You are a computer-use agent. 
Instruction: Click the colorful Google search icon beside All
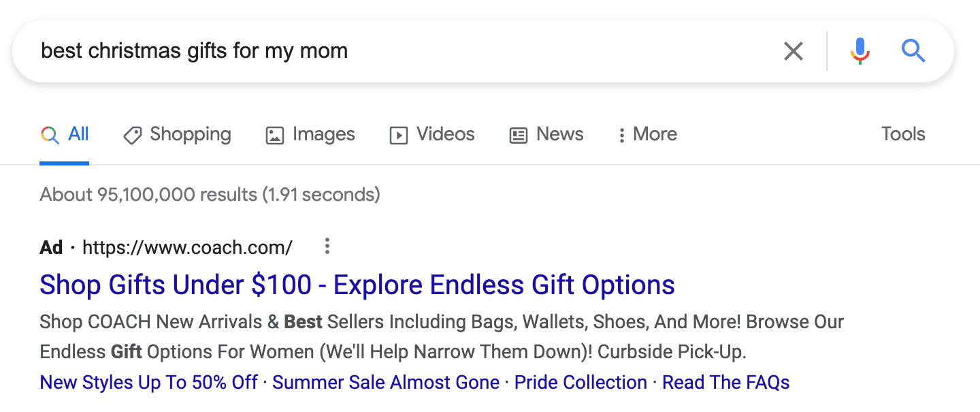point(50,135)
